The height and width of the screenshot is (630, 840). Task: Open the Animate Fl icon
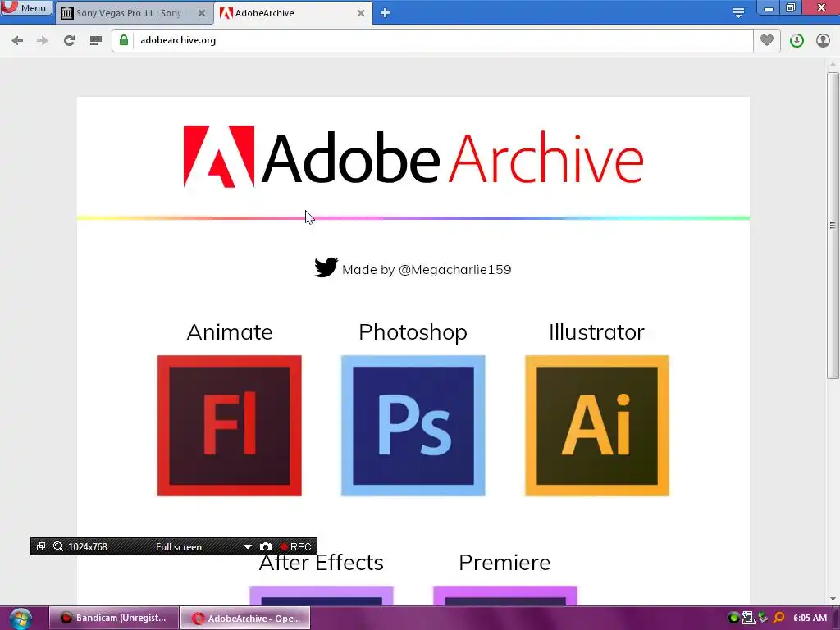pyautogui.click(x=230, y=426)
